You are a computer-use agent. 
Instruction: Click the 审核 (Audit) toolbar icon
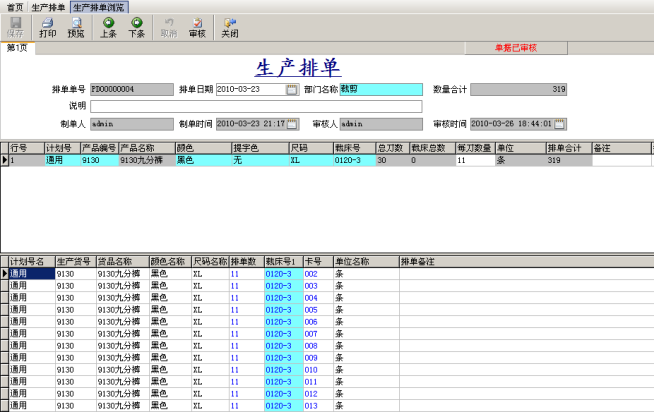click(x=197, y=27)
